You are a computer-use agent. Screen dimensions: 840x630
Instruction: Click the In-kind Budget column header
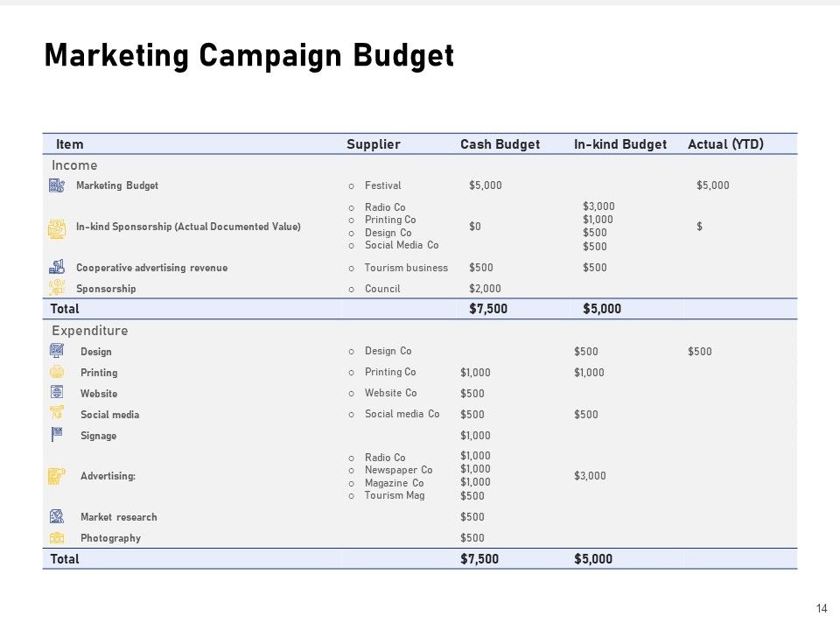[x=620, y=144]
